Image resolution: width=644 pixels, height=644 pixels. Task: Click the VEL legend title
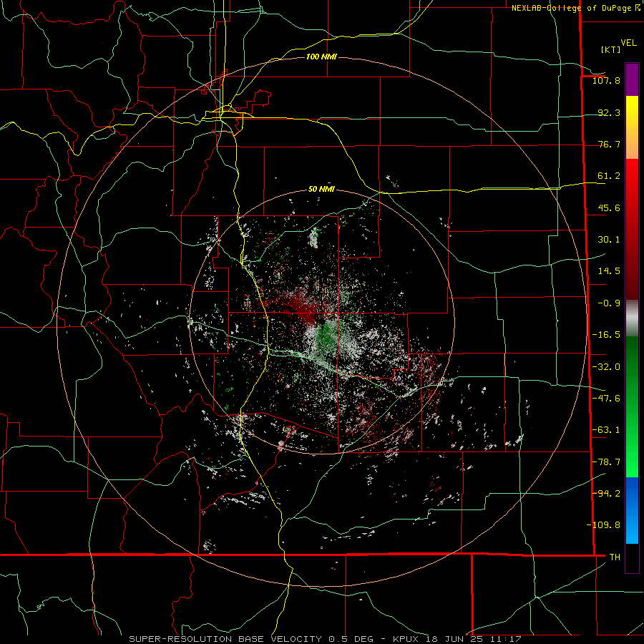[x=628, y=42]
